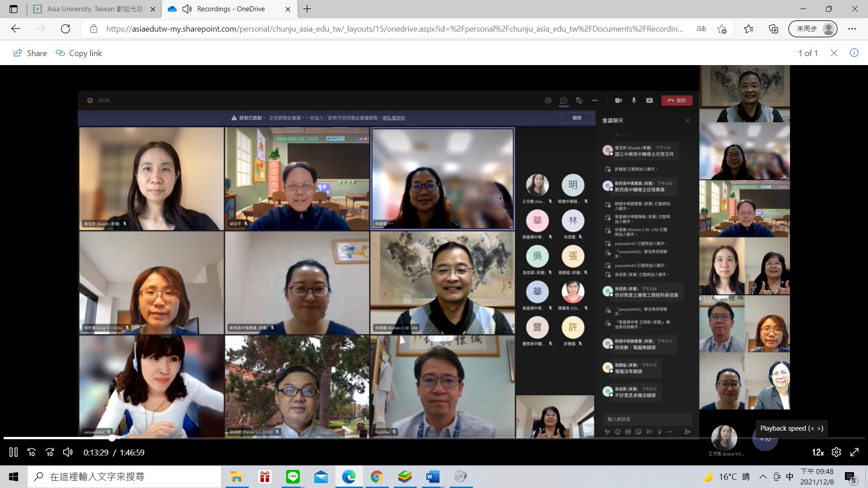Add this page to favorites
The height and width of the screenshot is (488, 868).
pyautogui.click(x=722, y=29)
